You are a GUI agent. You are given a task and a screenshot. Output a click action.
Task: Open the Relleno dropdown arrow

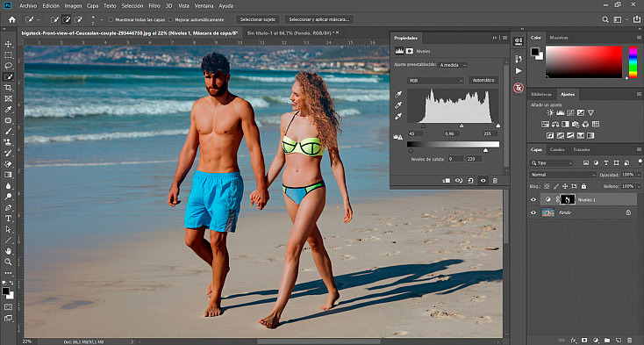click(639, 186)
